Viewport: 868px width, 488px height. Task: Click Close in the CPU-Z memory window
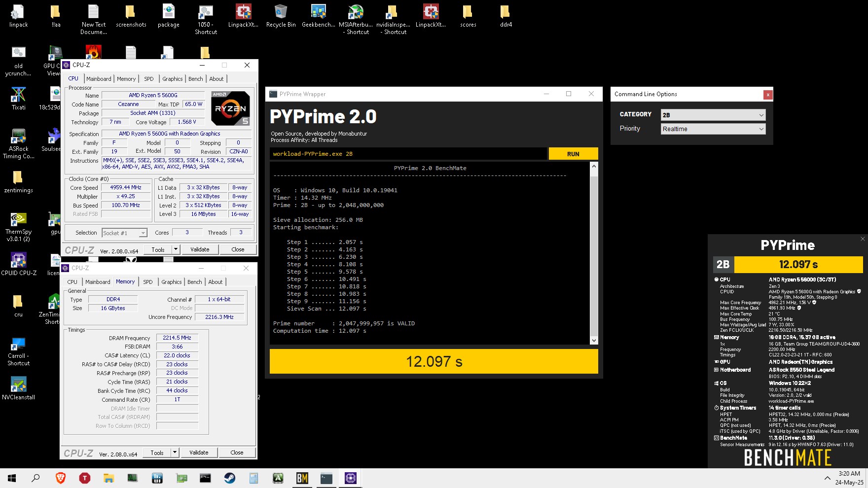(237, 453)
